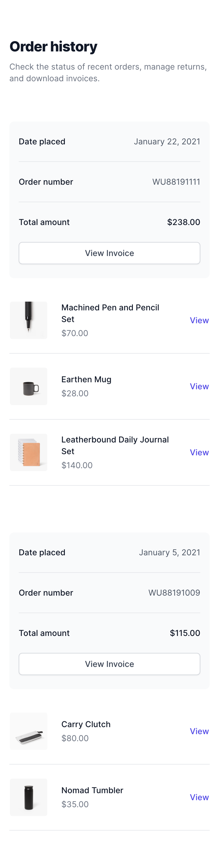Open View Invoice for order WU88191111
The image size is (219, 868).
(x=109, y=253)
